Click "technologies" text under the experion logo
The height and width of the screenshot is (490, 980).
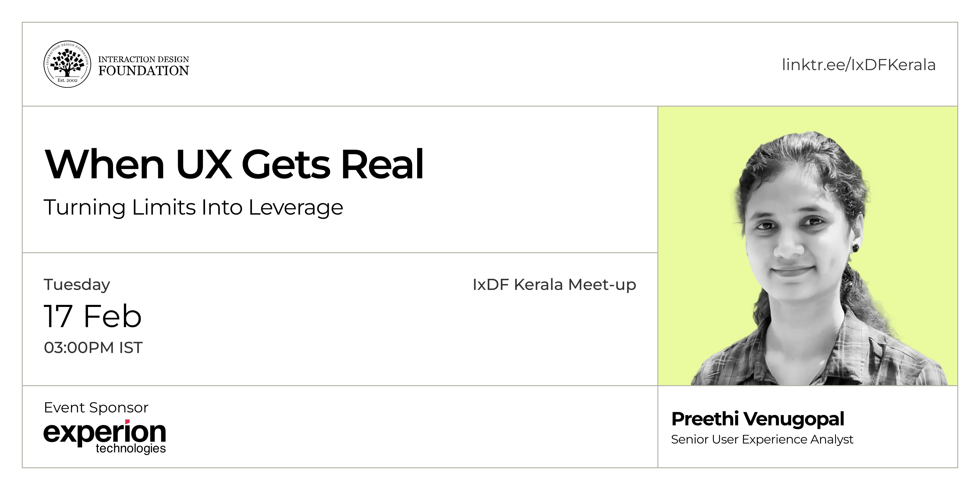pyautogui.click(x=130, y=448)
